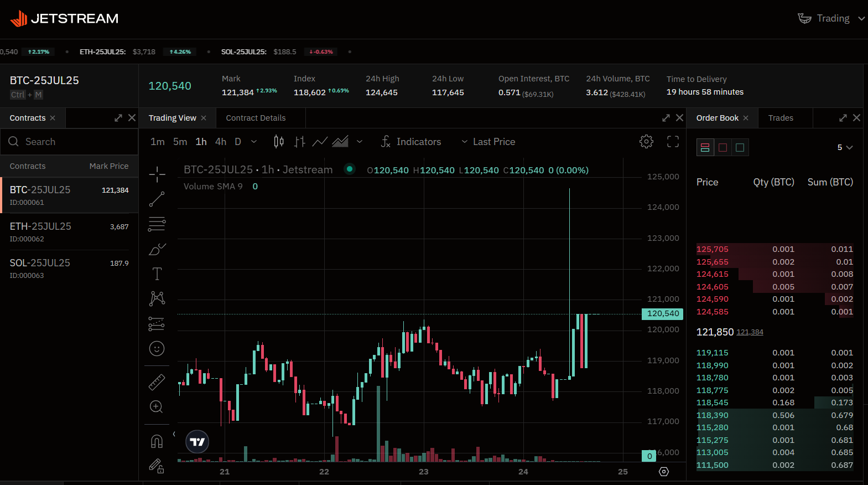Open the Fibonacci retracement tool
868x485 pixels.
click(x=157, y=224)
